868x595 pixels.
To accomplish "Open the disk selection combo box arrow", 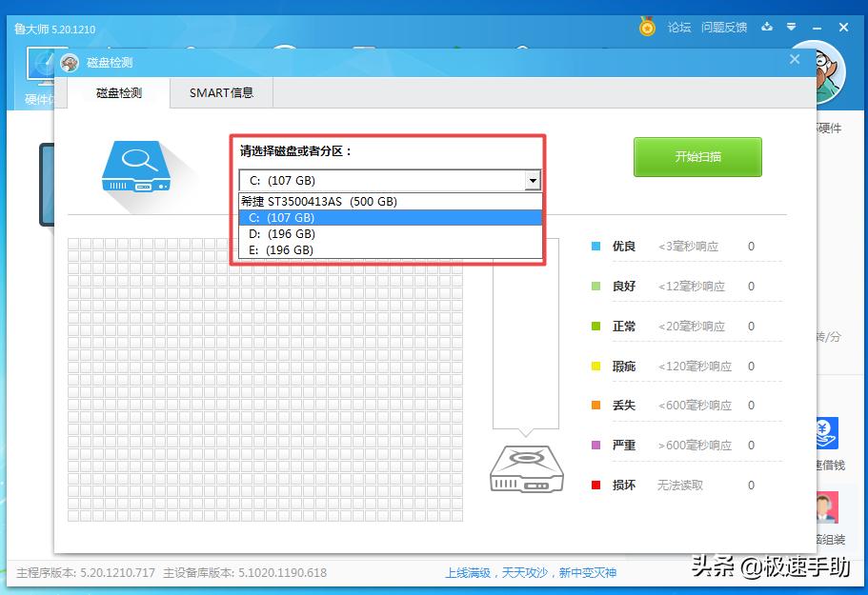I will pos(533,180).
